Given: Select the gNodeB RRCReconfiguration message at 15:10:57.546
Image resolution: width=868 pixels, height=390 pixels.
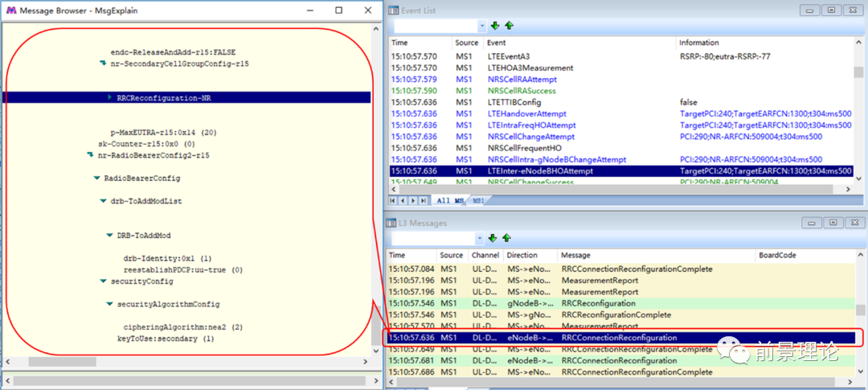Looking at the screenshot, I should click(621, 304).
